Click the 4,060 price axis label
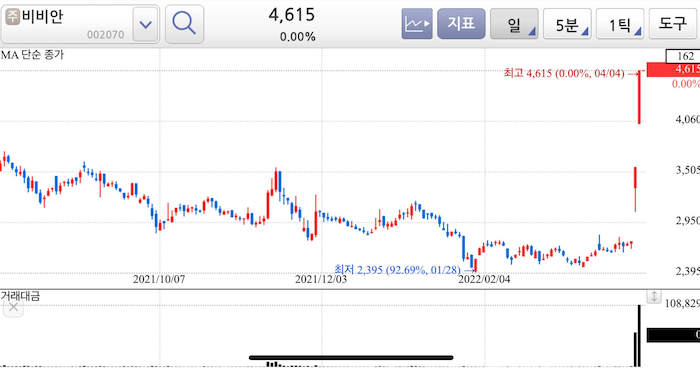The image size is (700, 368). [688, 119]
